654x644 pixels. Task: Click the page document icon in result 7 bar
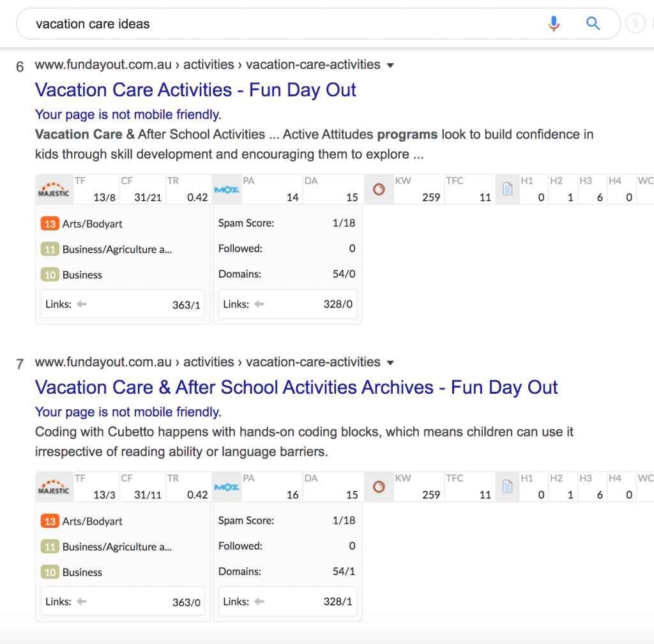(507, 486)
